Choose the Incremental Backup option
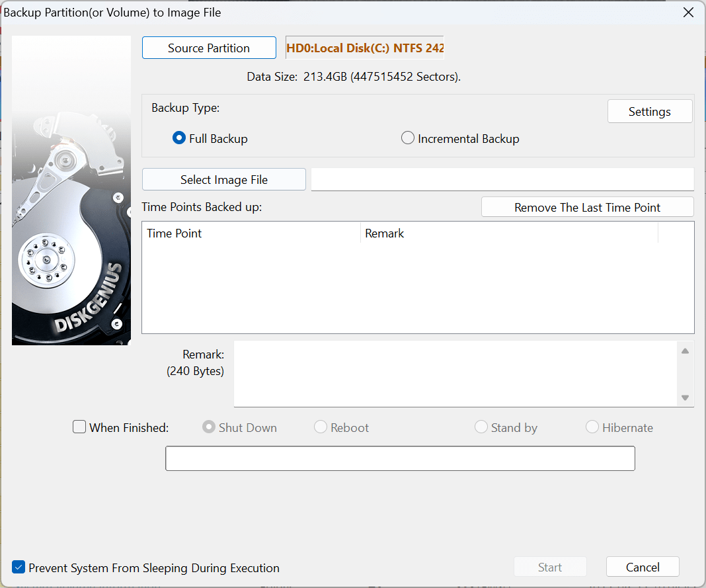Screen dimensions: 706x588 coord(408,139)
